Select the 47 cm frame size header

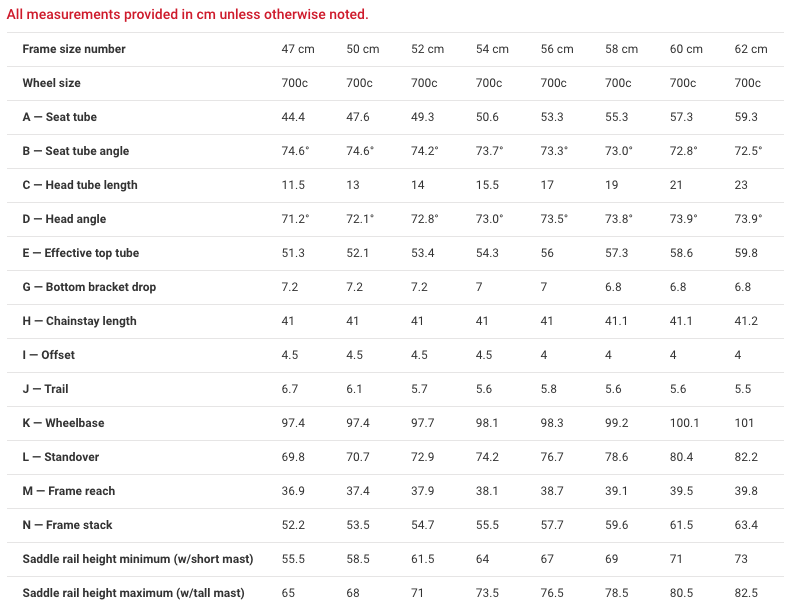point(297,49)
